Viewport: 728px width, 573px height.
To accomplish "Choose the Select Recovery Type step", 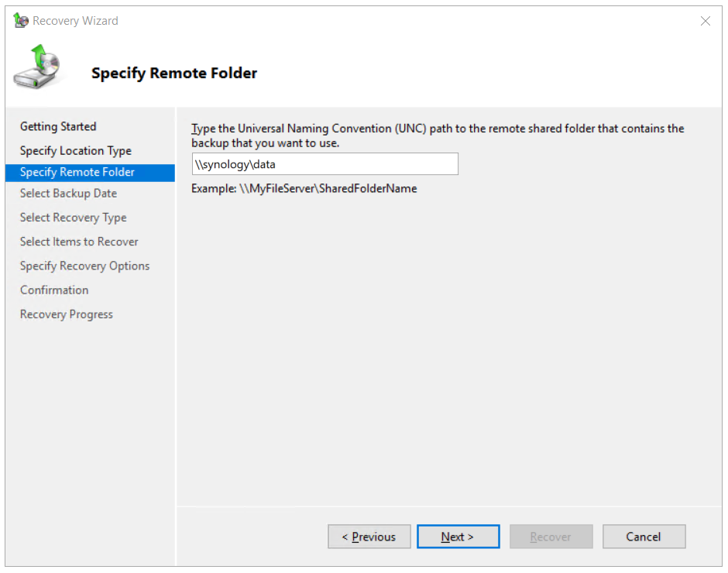I will click(x=74, y=218).
